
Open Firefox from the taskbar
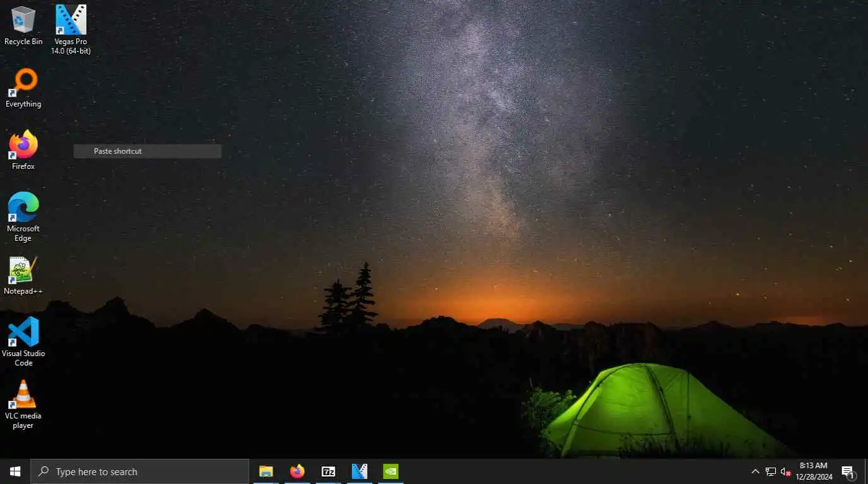pyautogui.click(x=297, y=471)
